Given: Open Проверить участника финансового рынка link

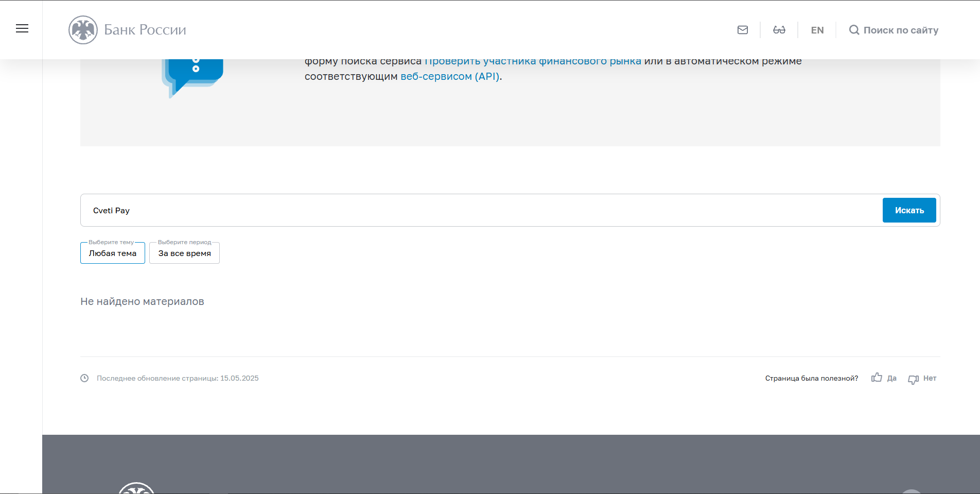Looking at the screenshot, I should (x=533, y=61).
